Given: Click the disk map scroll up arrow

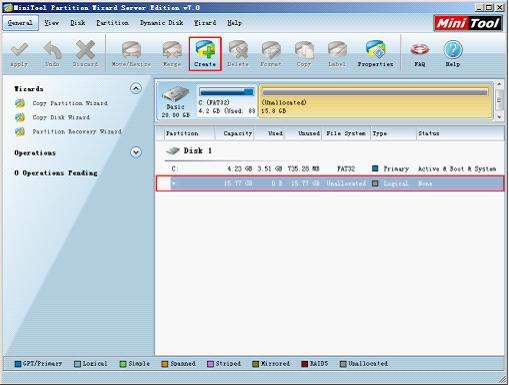Looking at the screenshot, I should click(x=499, y=84).
